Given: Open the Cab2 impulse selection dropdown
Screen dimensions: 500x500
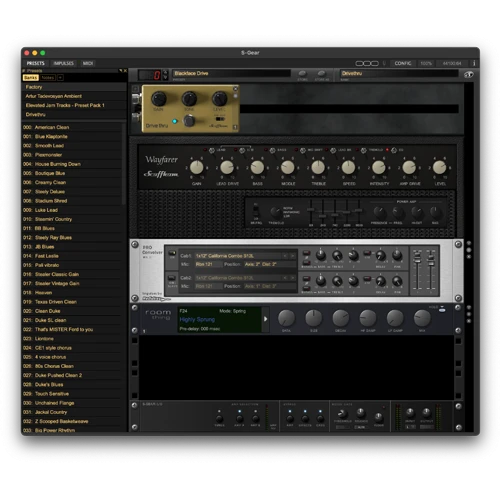Looking at the screenshot, I should click(x=238, y=278).
